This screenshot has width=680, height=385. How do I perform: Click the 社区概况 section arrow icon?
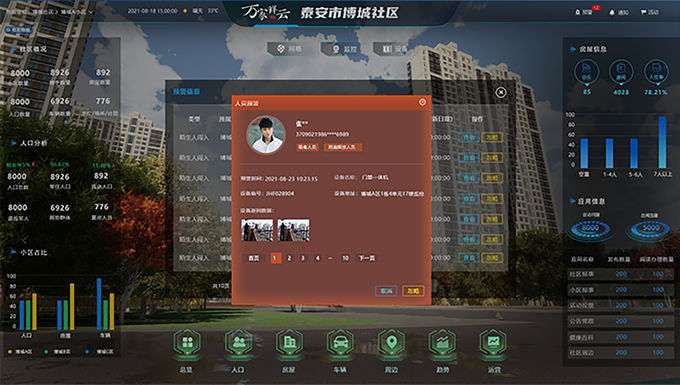pos(13,49)
